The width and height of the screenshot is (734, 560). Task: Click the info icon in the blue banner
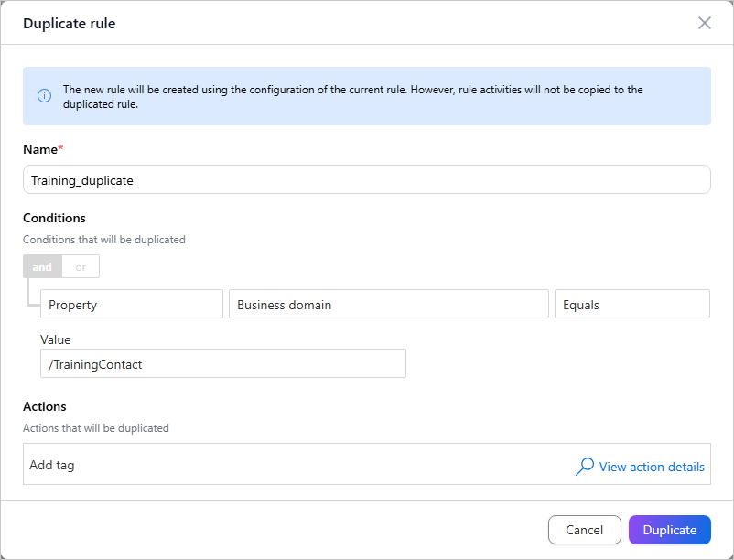45,96
